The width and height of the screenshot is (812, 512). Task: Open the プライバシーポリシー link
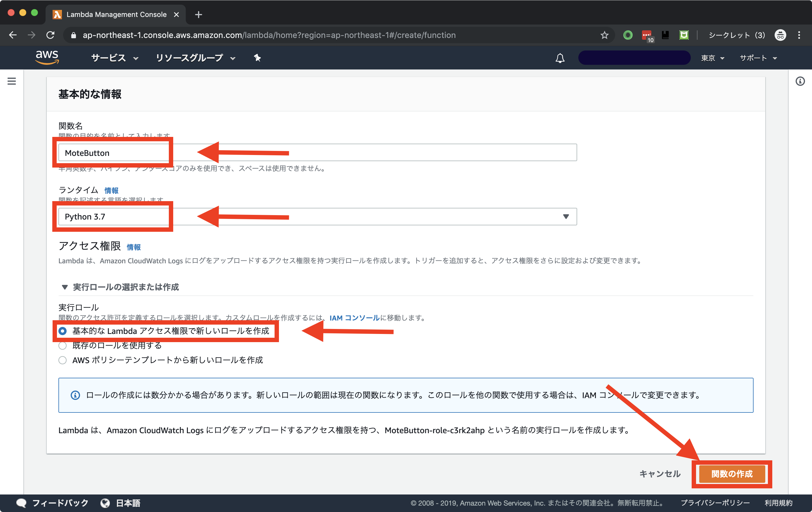point(715,503)
